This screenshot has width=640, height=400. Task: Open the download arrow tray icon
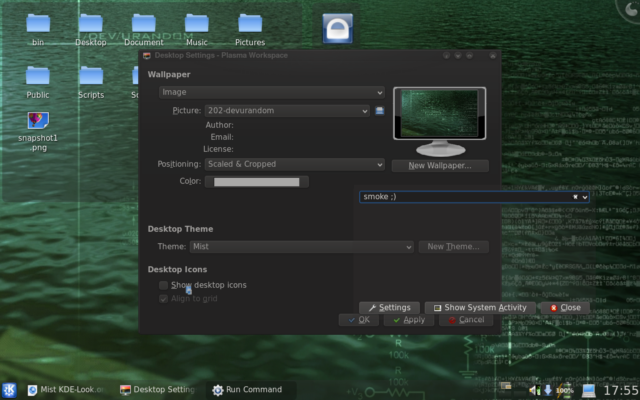click(x=548, y=390)
